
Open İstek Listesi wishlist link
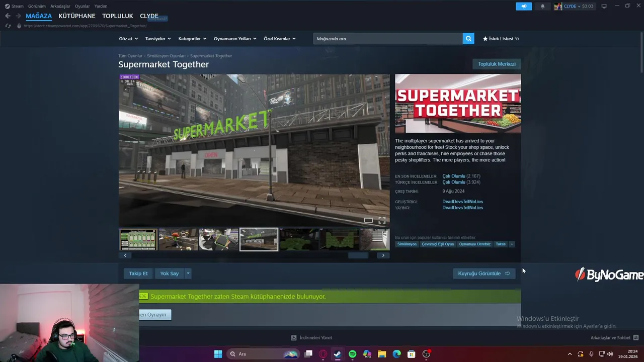[501, 39]
